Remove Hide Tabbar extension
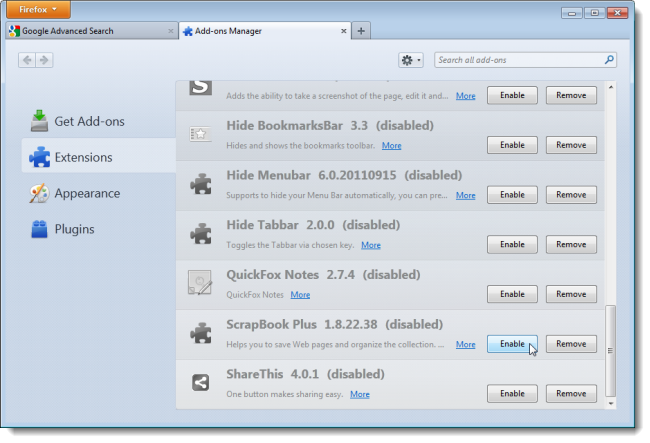 click(571, 244)
